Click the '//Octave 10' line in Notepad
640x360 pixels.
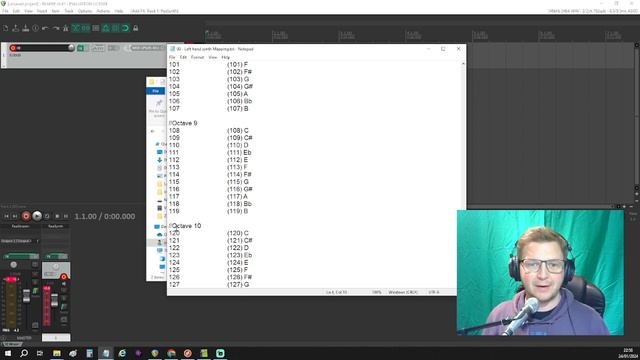pos(185,226)
